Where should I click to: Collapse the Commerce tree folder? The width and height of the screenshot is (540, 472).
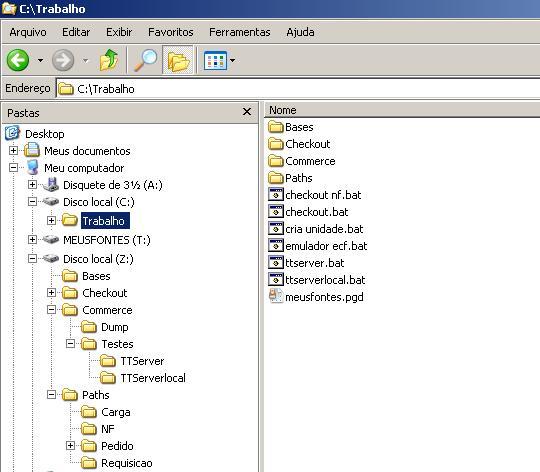(51, 310)
